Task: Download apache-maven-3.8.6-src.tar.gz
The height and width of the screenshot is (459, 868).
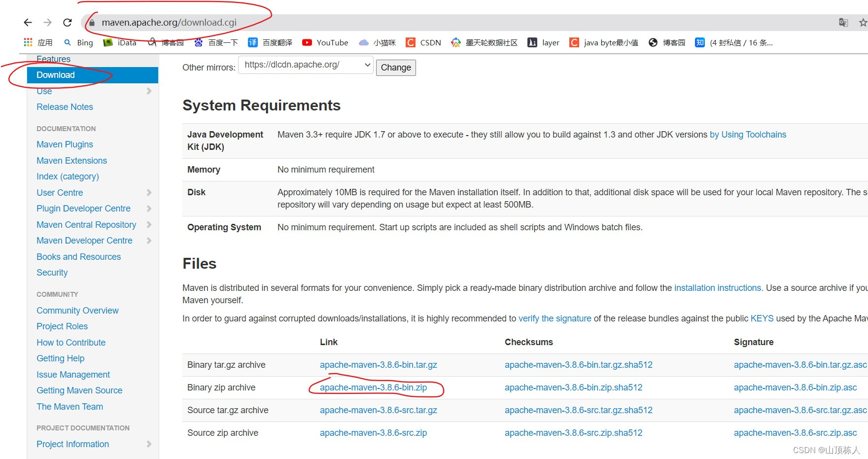Action: click(378, 410)
